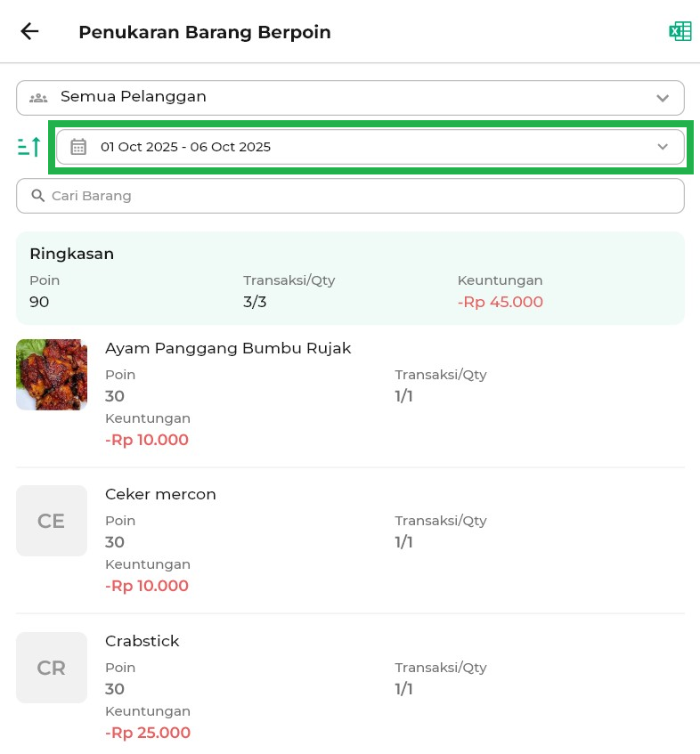The image size is (700, 754).
Task: Select the Ayam Panggang Bumbu Rujak item name
Action: [228, 348]
